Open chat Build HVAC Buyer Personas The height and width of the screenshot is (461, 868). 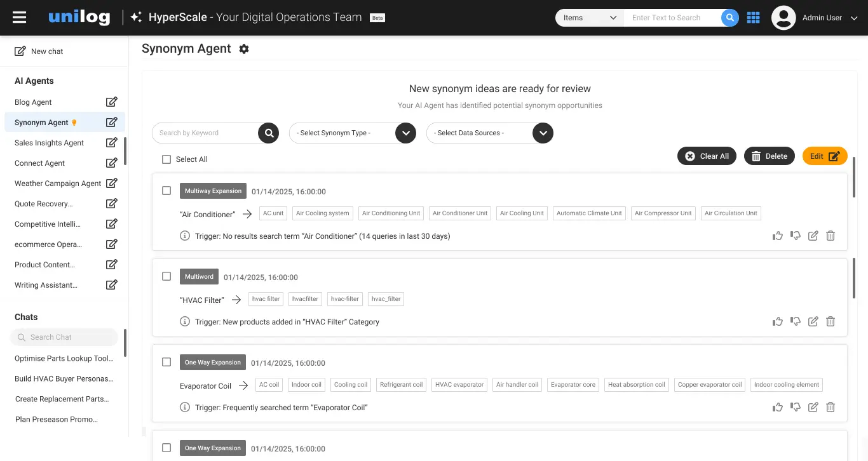tap(64, 379)
